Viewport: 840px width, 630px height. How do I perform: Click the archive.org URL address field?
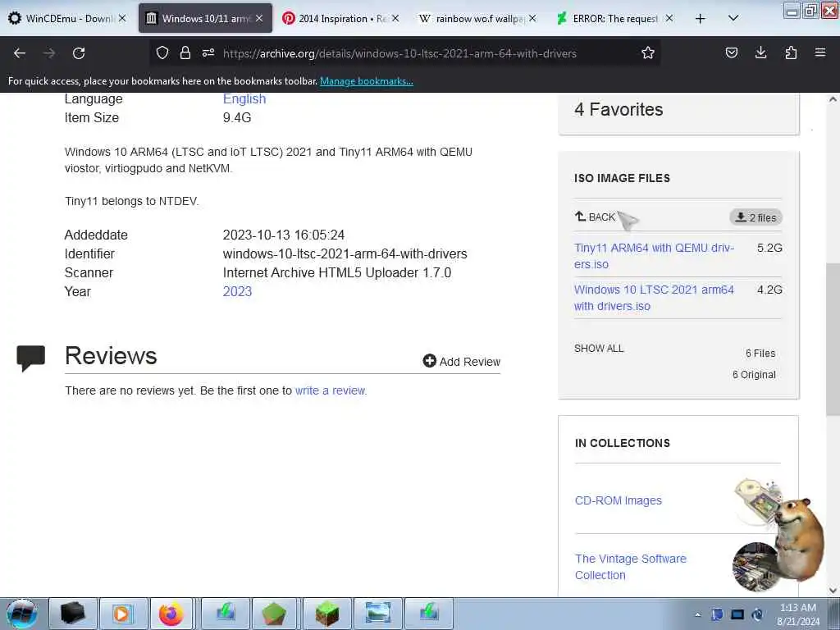399,53
